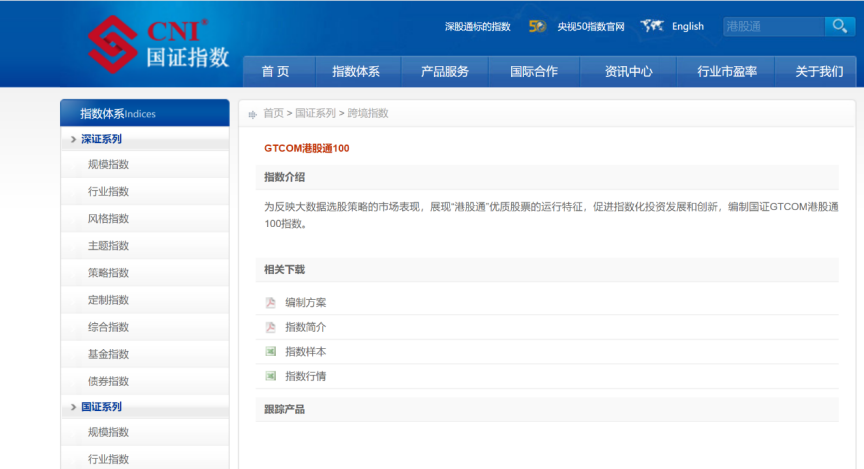The height and width of the screenshot is (469, 864).
Task: Click the search magnifier button
Action: tap(840, 26)
